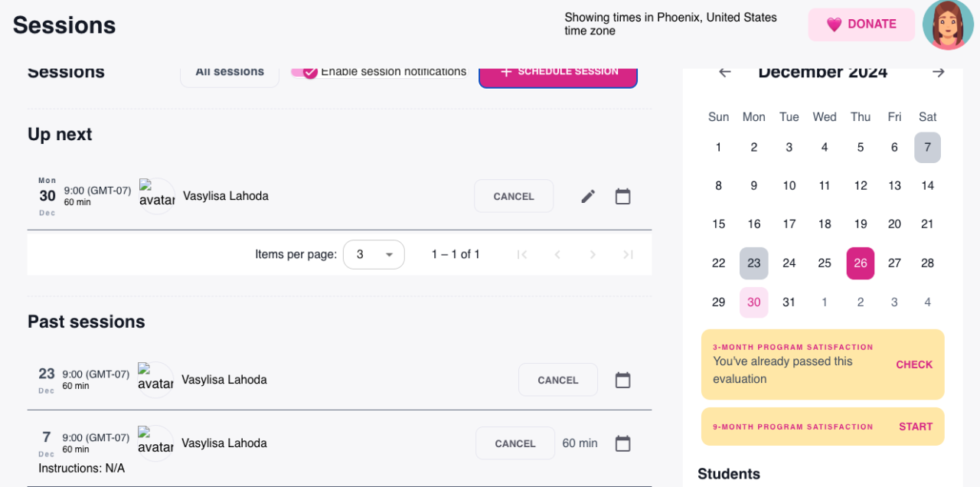Check the 3-month program satisfaction evaluation
Image resolution: width=980 pixels, height=487 pixels.
click(x=914, y=364)
